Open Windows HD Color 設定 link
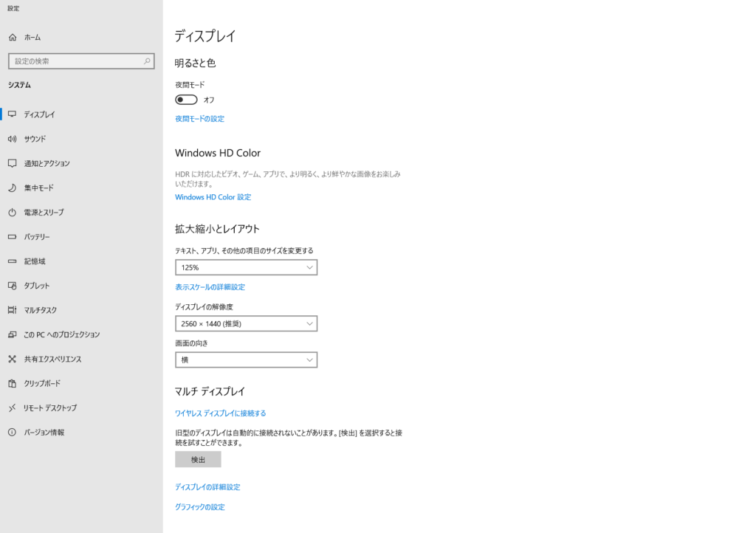 point(213,197)
